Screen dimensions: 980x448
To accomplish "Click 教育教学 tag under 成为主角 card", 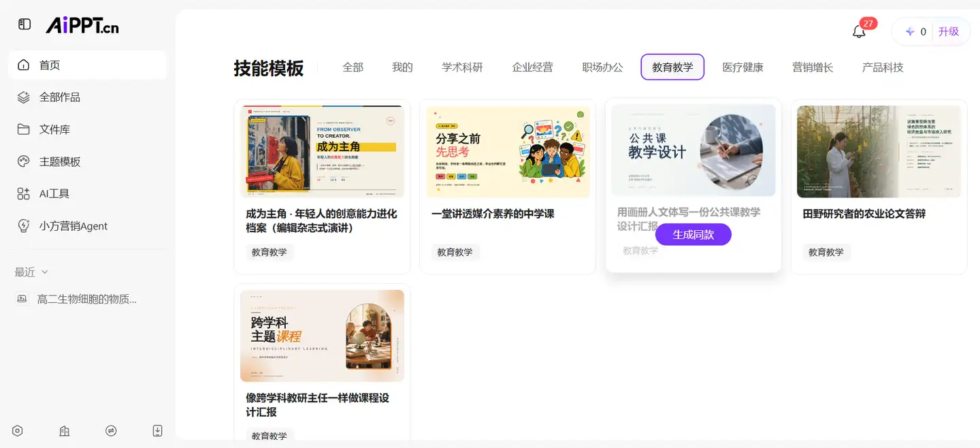I will click(x=269, y=252).
